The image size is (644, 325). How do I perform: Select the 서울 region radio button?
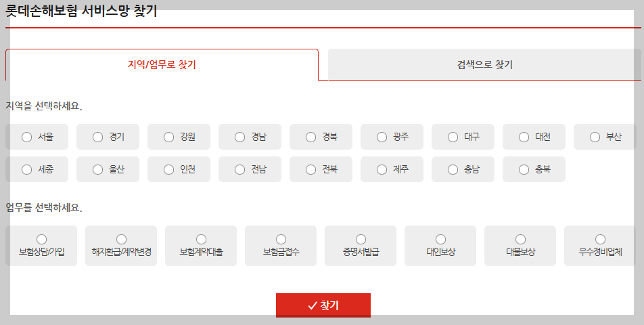point(26,137)
